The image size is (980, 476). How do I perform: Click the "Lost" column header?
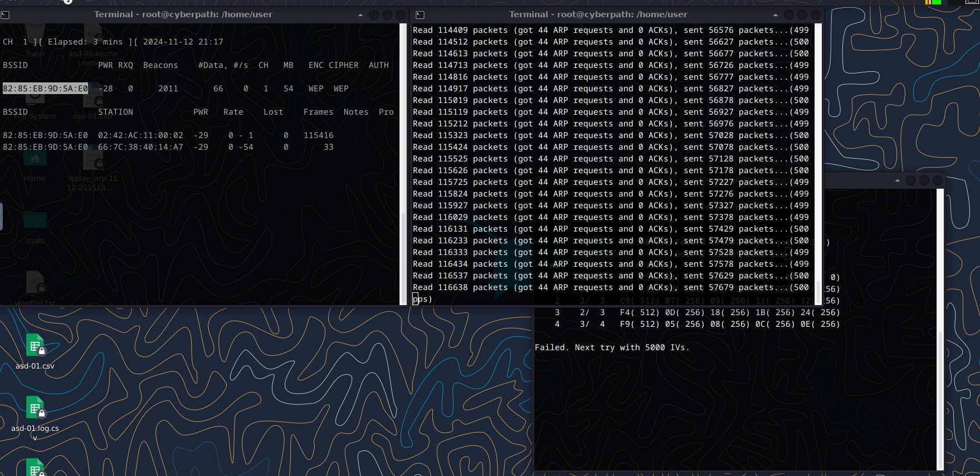point(273,112)
